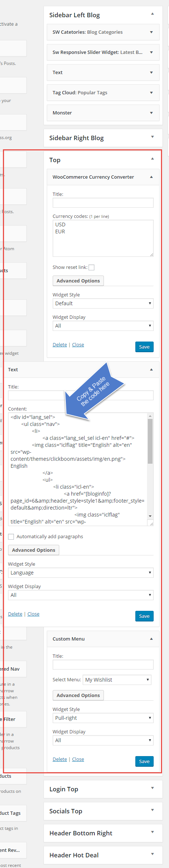
Task: Save the Custom Menu widget
Action: [x=144, y=762]
